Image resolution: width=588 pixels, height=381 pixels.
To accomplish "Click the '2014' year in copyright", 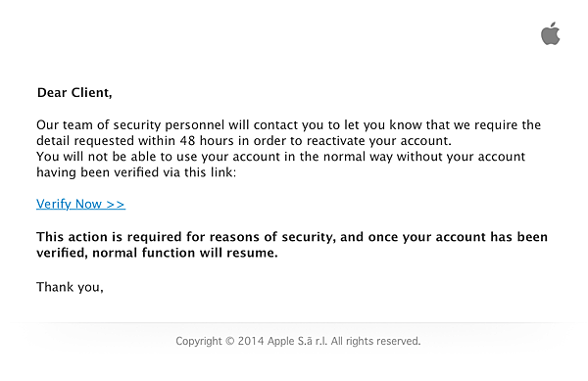I will (251, 341).
